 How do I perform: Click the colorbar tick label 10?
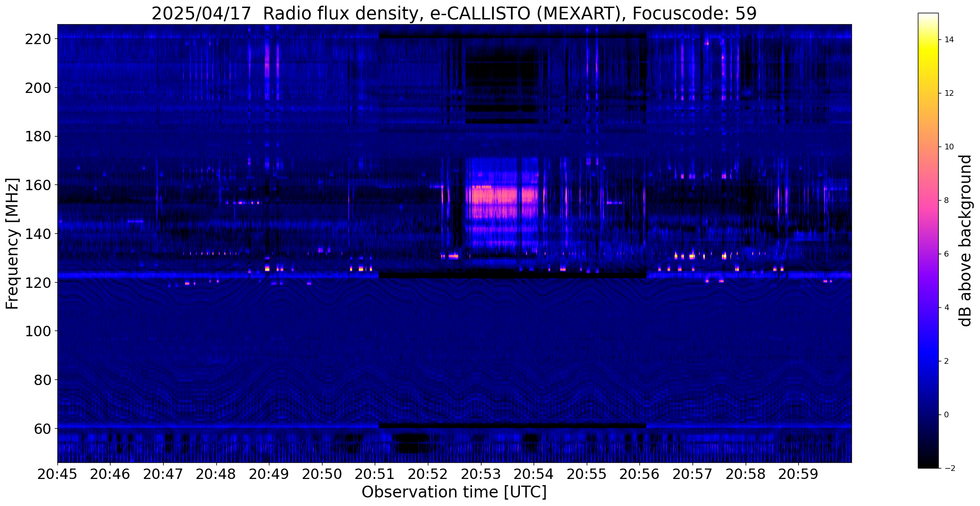[x=949, y=147]
